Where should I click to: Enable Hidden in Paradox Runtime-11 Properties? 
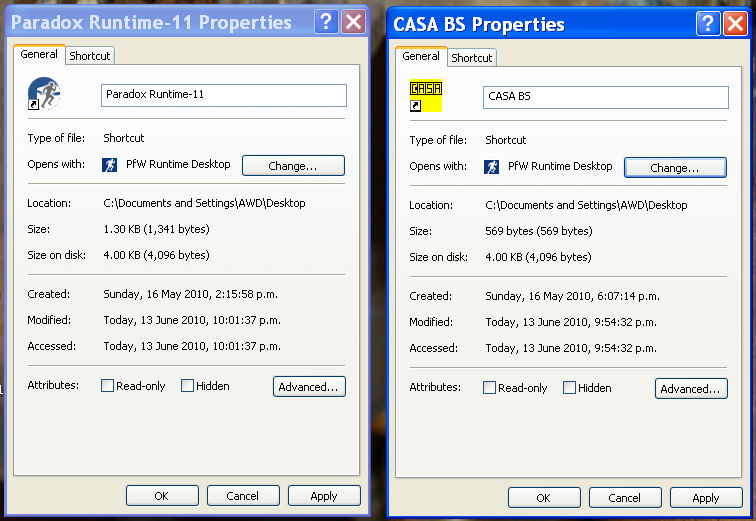click(187, 386)
